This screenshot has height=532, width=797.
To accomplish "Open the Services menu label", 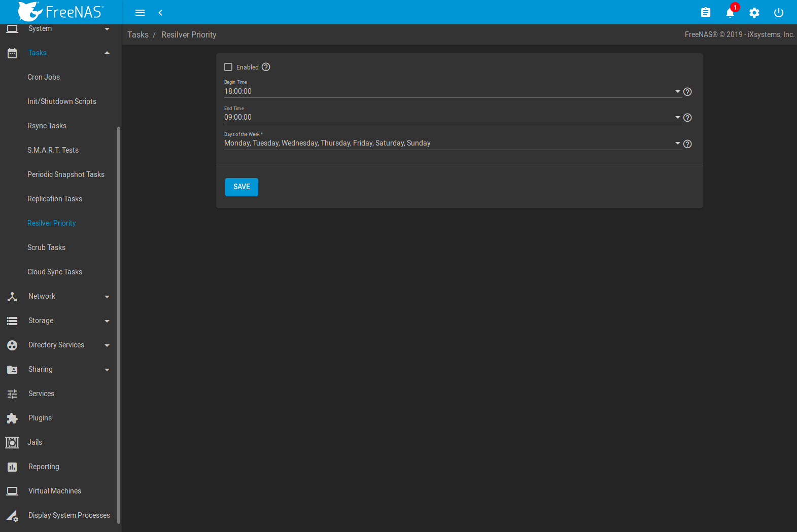I will pyautogui.click(x=41, y=394).
